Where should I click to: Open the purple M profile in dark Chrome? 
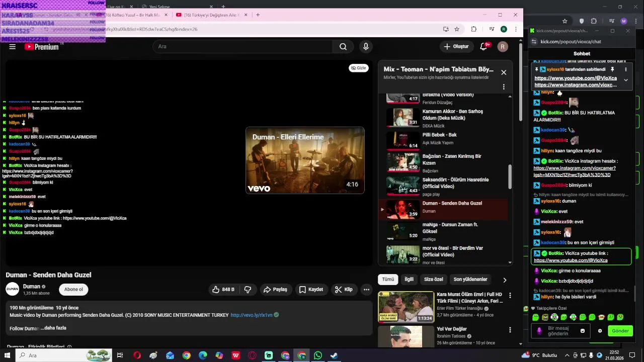click(x=624, y=21)
